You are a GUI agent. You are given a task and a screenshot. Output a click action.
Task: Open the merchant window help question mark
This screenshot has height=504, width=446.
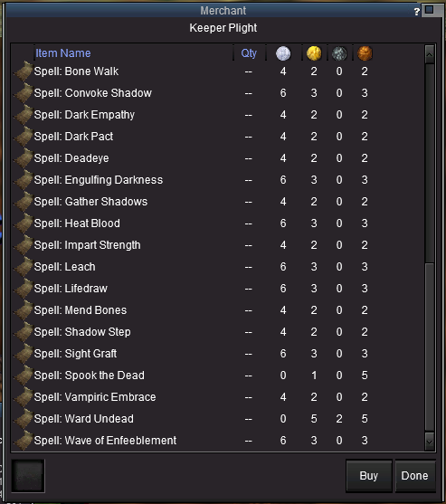point(417,12)
